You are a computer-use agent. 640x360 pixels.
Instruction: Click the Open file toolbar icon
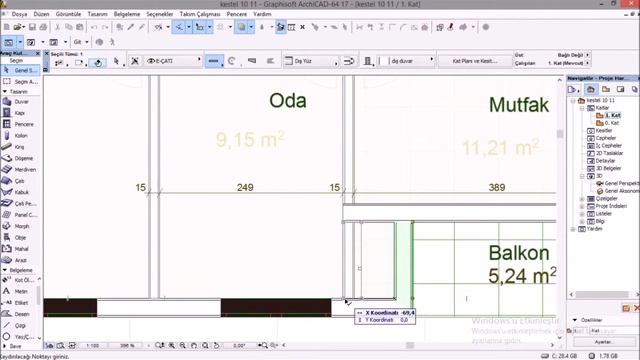click(x=18, y=27)
